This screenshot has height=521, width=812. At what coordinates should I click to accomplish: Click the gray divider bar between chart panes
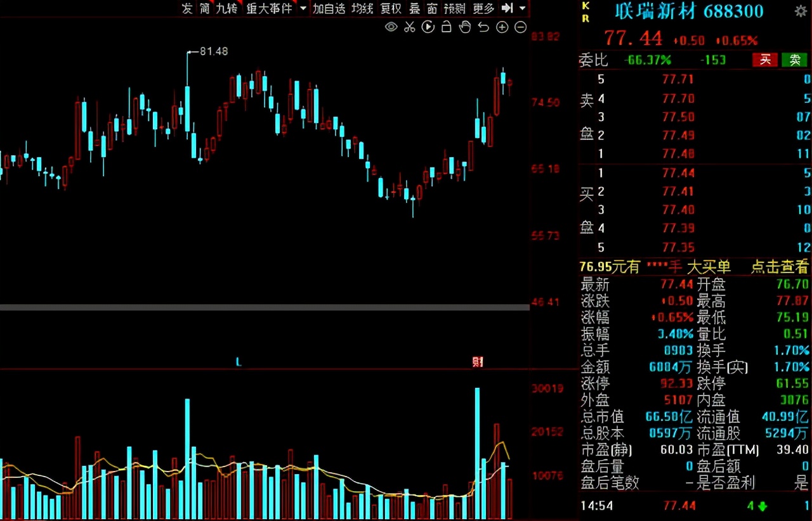coord(265,307)
